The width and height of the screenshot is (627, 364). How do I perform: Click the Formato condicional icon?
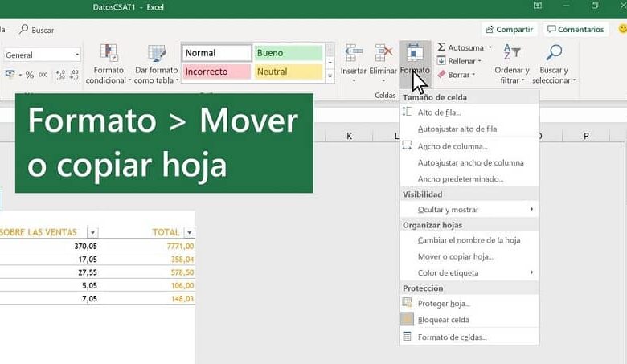[109, 53]
